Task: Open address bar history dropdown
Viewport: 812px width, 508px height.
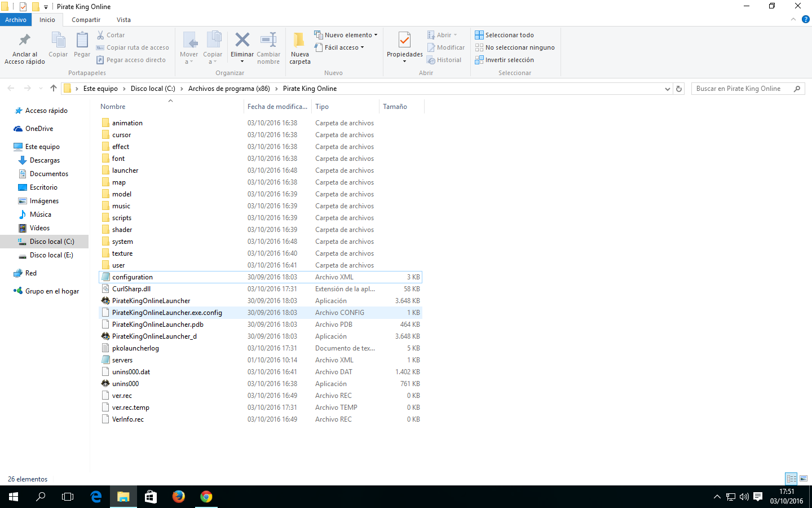Action: coord(668,89)
